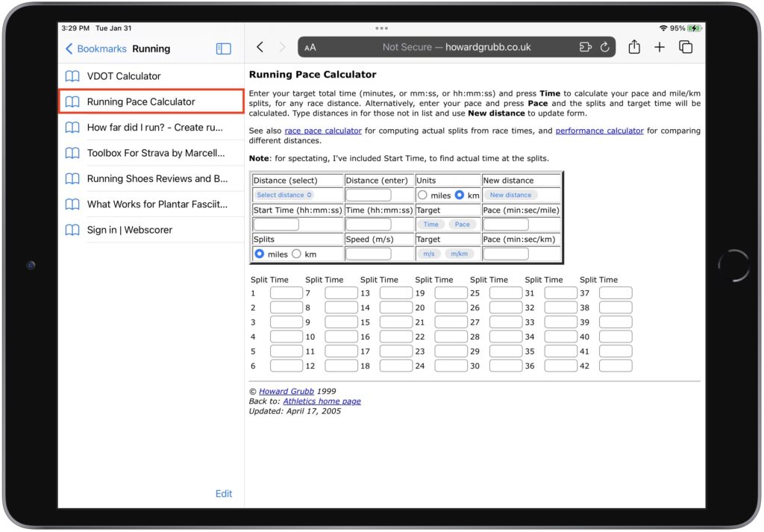
Task: Focus the Pace (min:sec/mile) field
Action: click(506, 224)
